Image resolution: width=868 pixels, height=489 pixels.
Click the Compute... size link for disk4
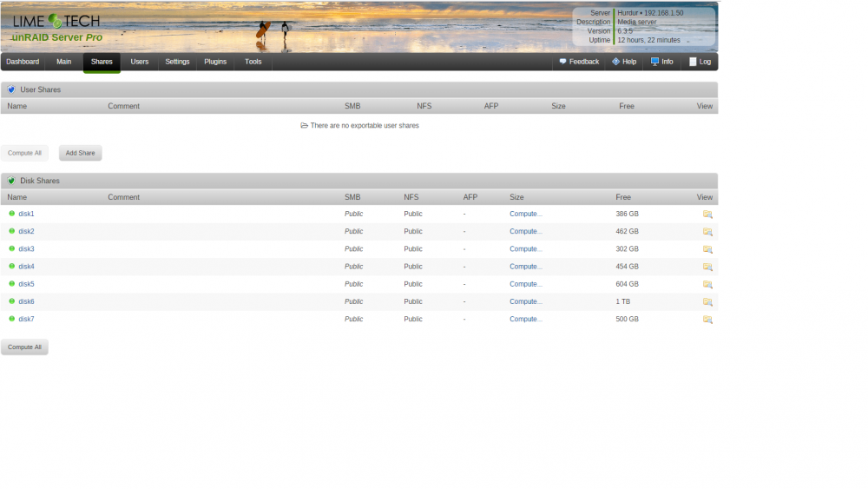[526, 267]
